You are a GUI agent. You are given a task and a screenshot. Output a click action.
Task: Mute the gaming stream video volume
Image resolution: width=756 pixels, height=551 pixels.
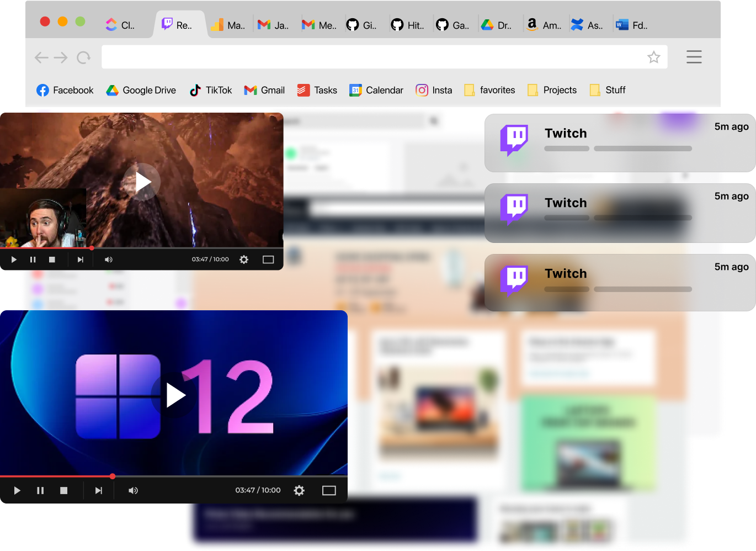[x=109, y=259]
